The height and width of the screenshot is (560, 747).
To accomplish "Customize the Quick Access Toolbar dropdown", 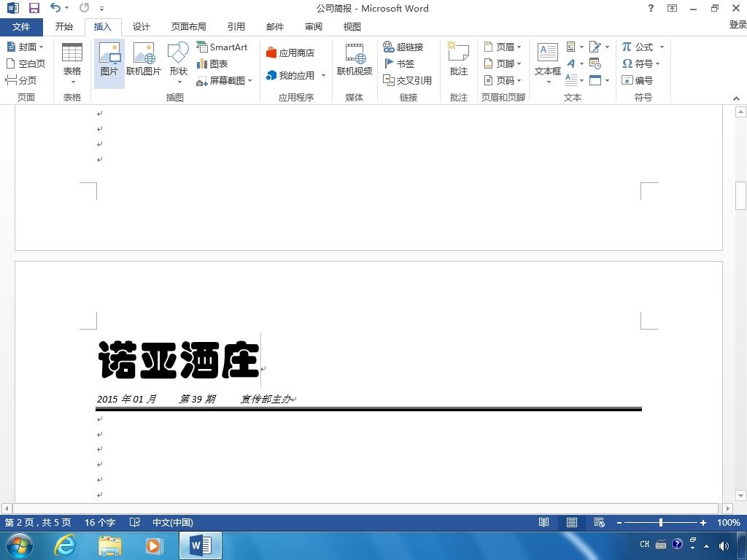I will point(101,8).
